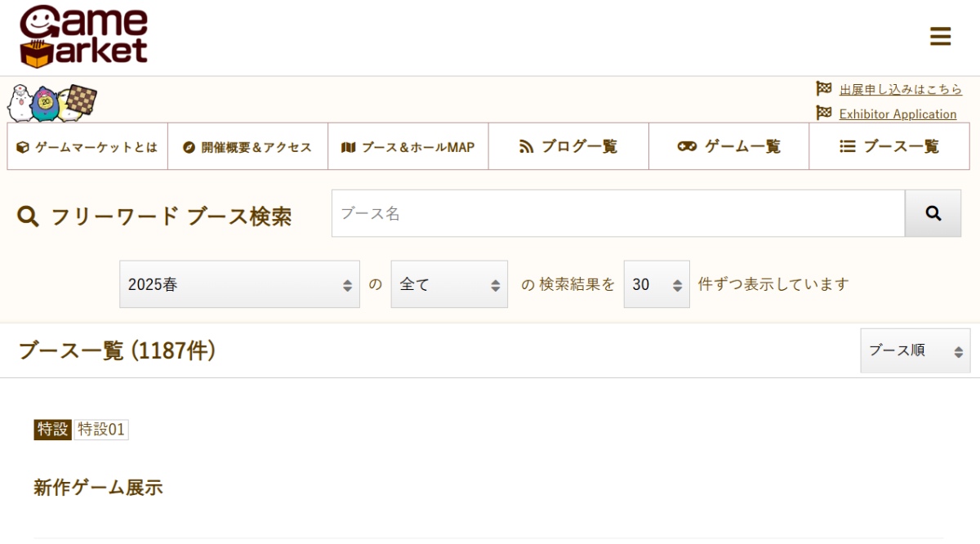
Task: Open the ブース順 sort dropdown
Action: tap(915, 350)
